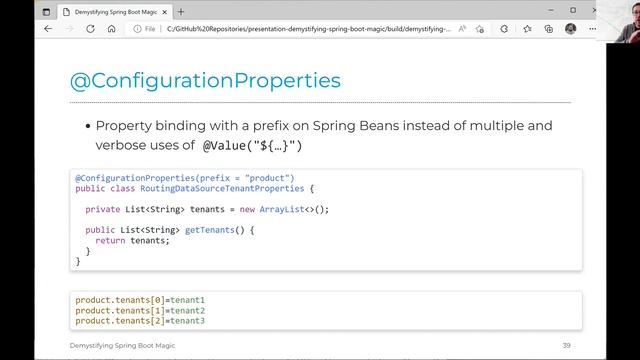
Task: Maximize the browser window
Action: [x=573, y=10]
